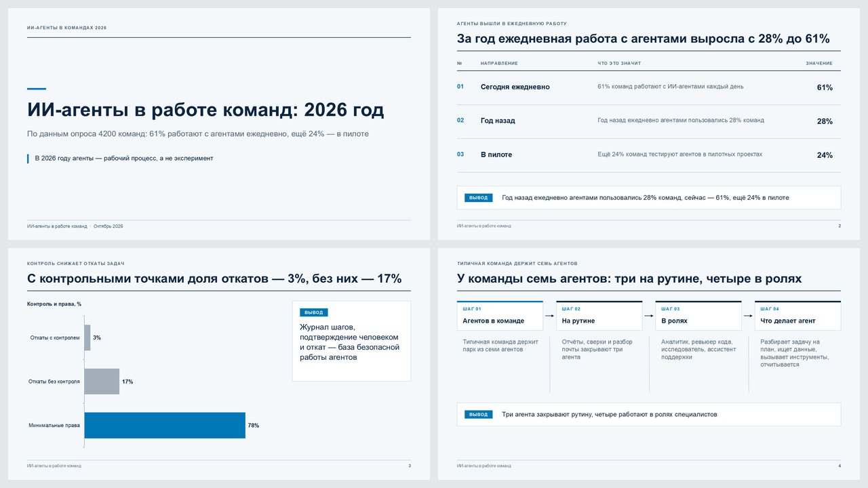Click the step card «В ролях»
Screen dimensions: 868x488
[698, 316]
